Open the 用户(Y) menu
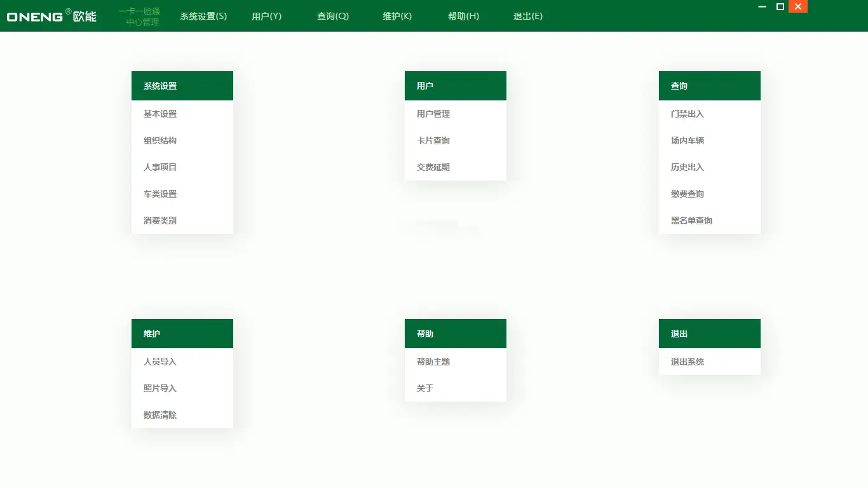The image size is (868, 488). click(x=266, y=17)
